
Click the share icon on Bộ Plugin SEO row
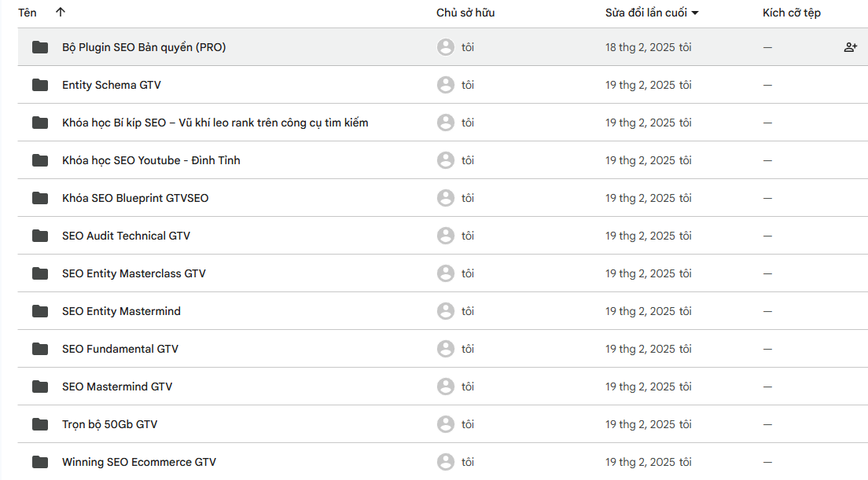pyautogui.click(x=850, y=47)
